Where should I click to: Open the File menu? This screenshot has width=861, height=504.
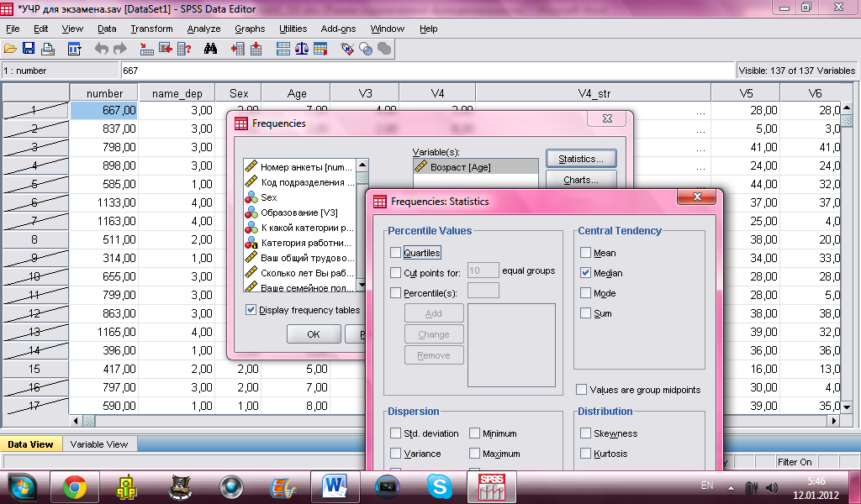point(13,29)
